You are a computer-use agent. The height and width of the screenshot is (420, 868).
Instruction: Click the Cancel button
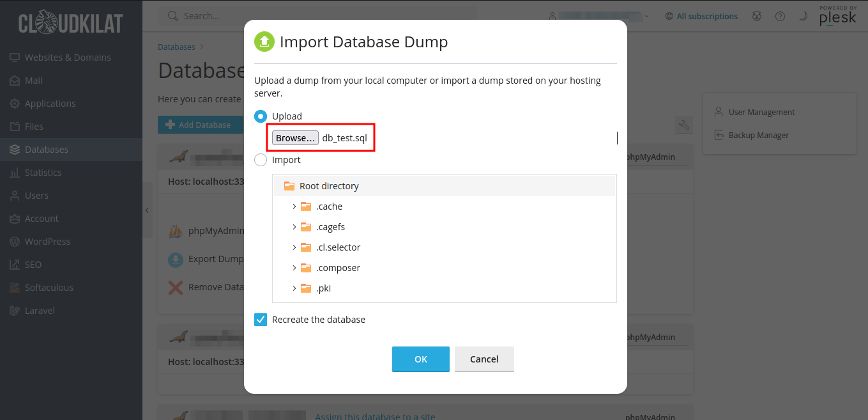coord(484,359)
